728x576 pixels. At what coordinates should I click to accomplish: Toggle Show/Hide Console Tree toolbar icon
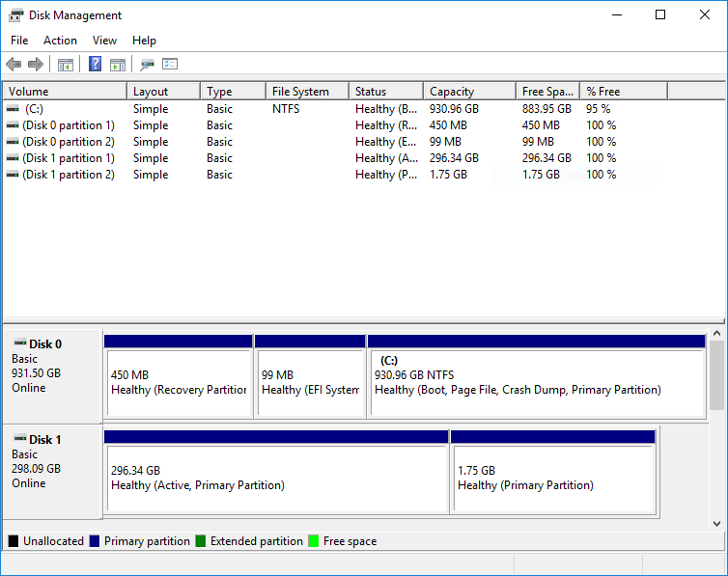(x=66, y=65)
